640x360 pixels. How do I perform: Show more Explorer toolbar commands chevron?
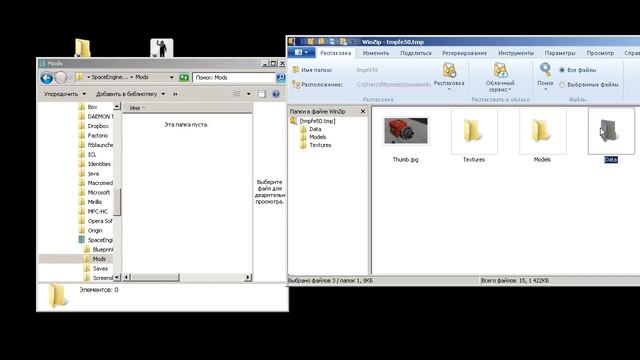175,94
